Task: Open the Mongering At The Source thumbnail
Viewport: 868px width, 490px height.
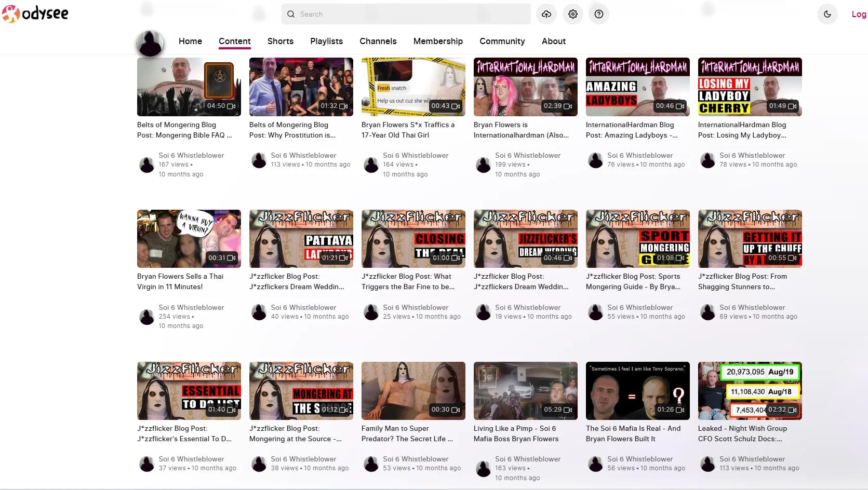Action: pos(301,391)
